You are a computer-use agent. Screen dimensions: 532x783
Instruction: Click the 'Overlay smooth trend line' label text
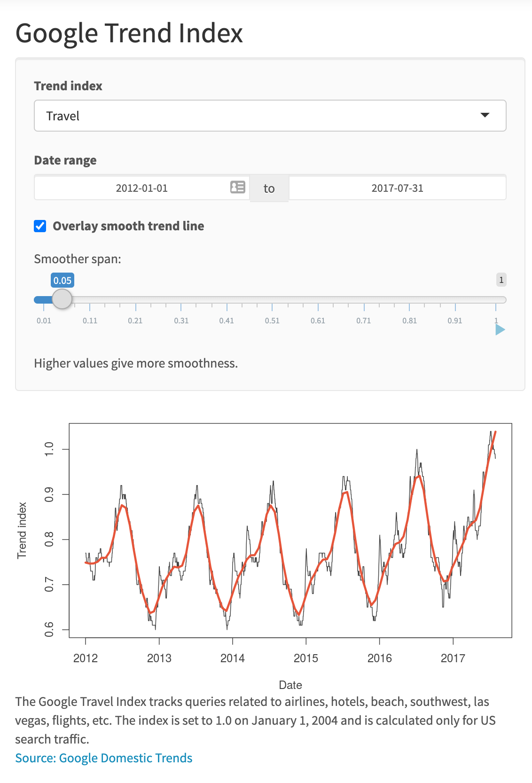coord(128,226)
